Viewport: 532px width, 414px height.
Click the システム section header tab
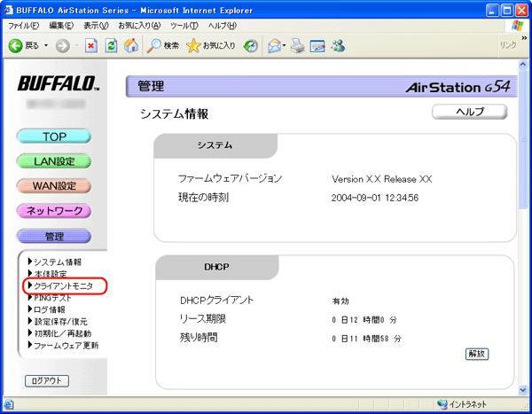pos(215,145)
